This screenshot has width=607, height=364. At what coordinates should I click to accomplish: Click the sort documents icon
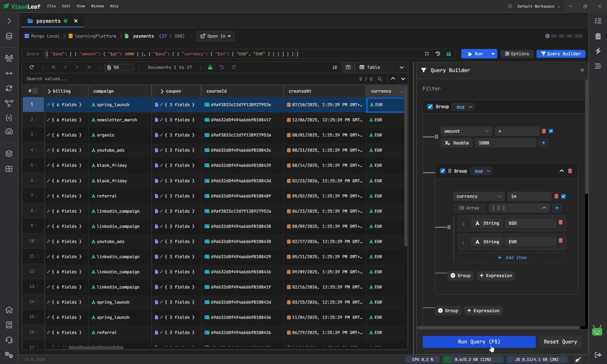pyautogui.click(x=335, y=67)
